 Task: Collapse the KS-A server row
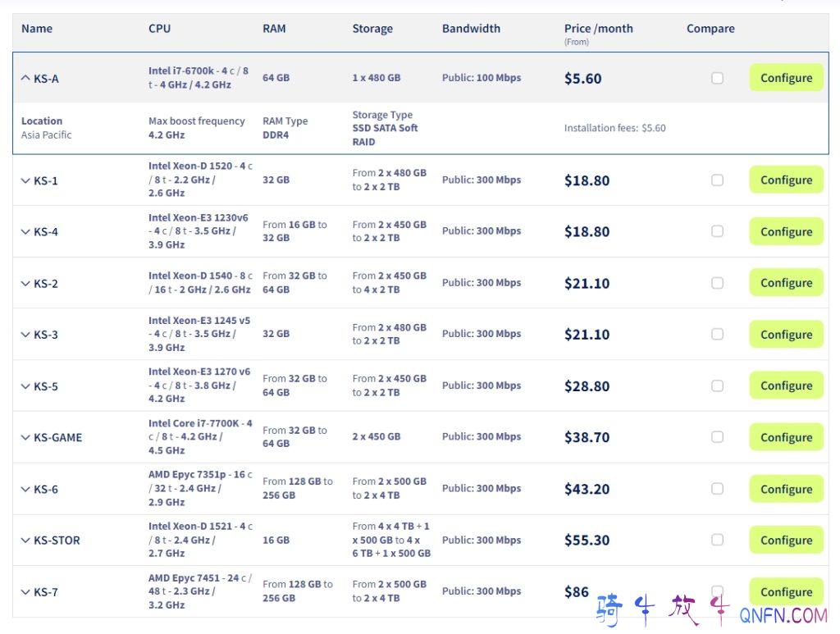pyautogui.click(x=25, y=79)
